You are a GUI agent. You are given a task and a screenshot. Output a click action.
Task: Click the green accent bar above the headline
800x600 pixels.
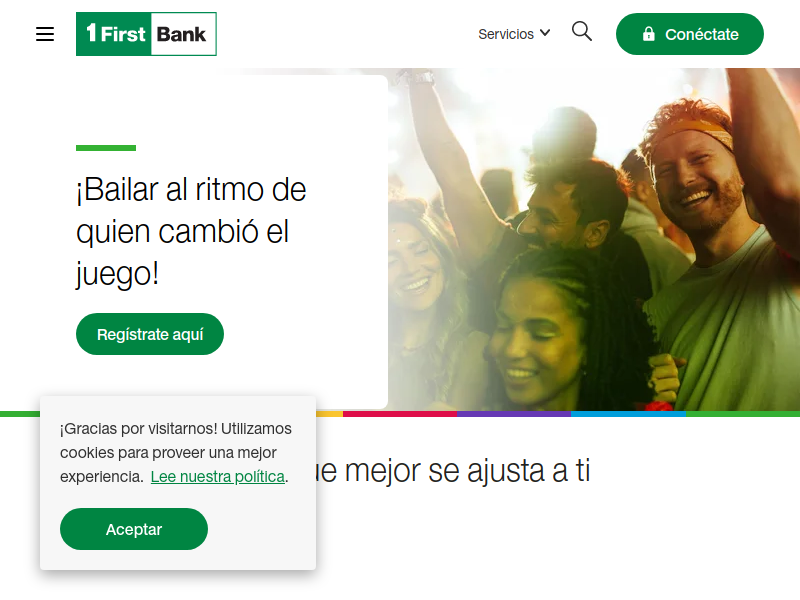(106, 148)
